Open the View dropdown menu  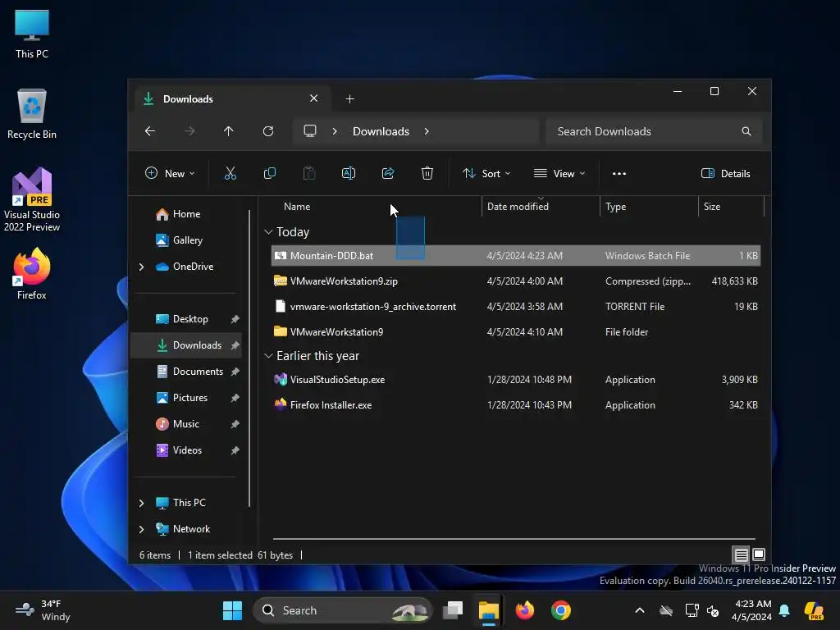point(559,174)
